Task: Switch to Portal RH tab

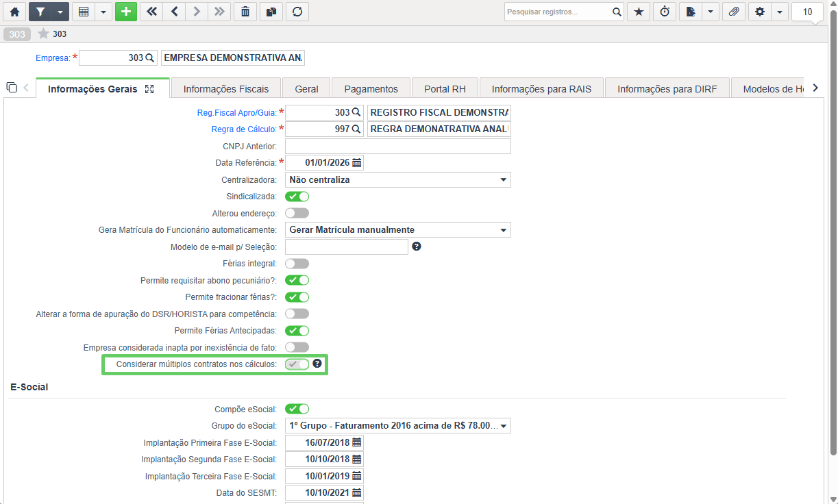Action: pyautogui.click(x=445, y=89)
